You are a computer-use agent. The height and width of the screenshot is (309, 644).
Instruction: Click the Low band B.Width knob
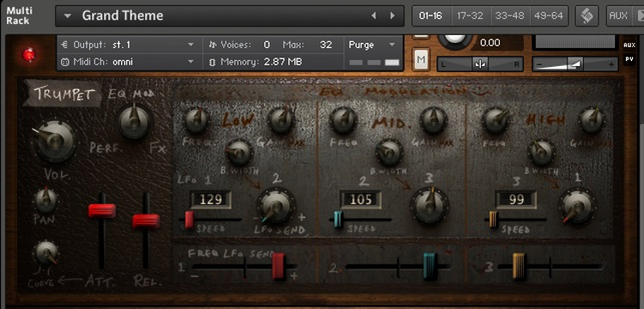pos(239,152)
